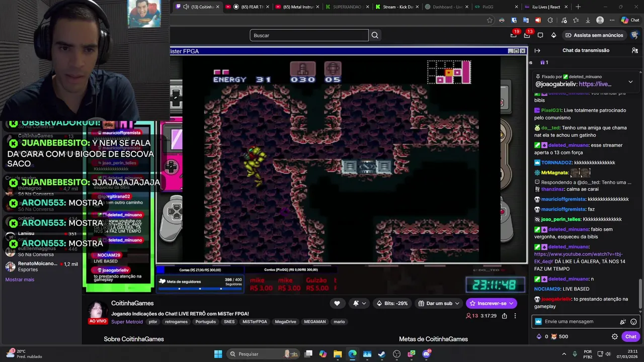Mute the CoitinhaGames tab via speaker icon
Image resolution: width=644 pixels, height=362 pixels.
click(186, 7)
